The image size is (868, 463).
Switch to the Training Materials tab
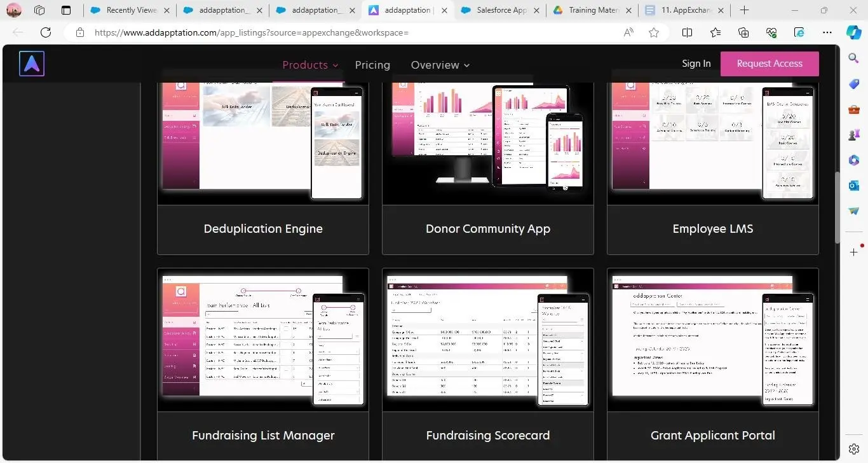(591, 10)
